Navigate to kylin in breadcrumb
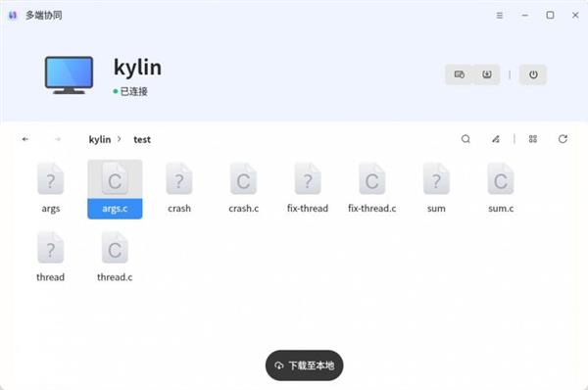588x390 pixels. (100, 139)
